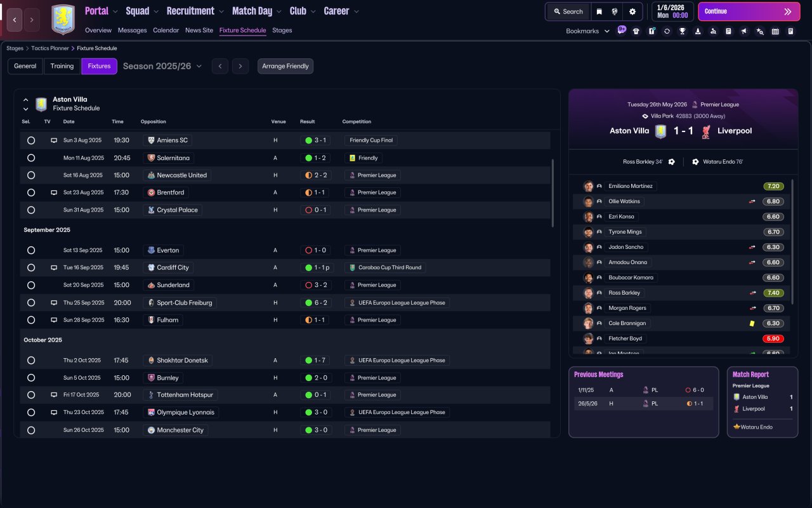
Task: Click the Aston Villa club badge in the header
Action: click(63, 20)
